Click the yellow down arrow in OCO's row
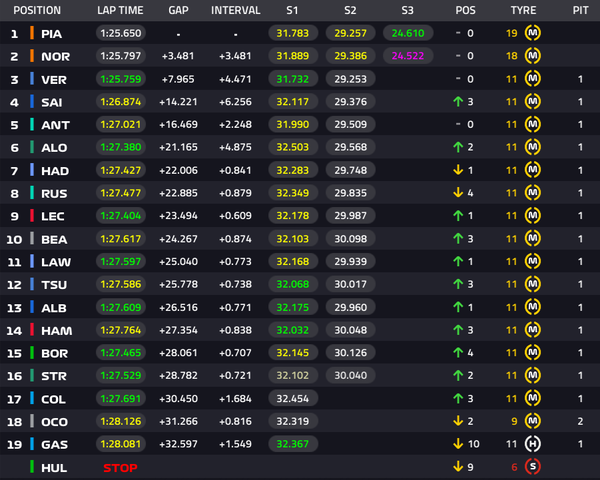 [458, 421]
